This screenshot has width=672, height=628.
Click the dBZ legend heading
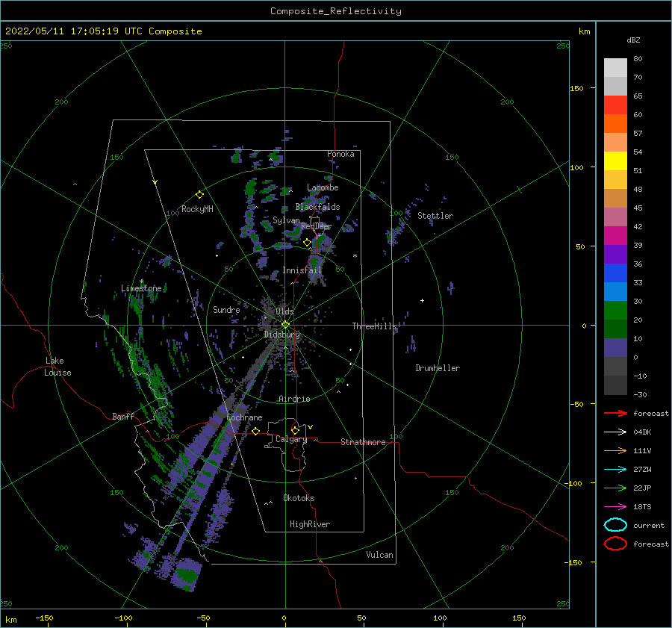coord(633,40)
